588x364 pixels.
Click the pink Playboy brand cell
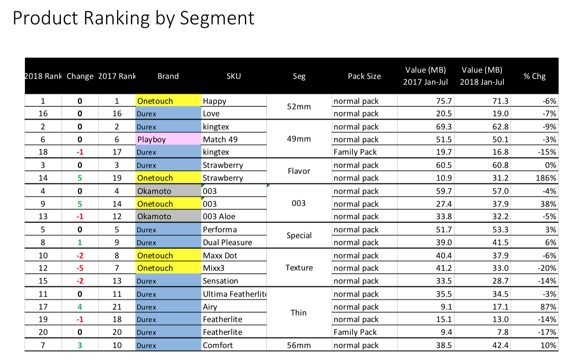[168, 140]
